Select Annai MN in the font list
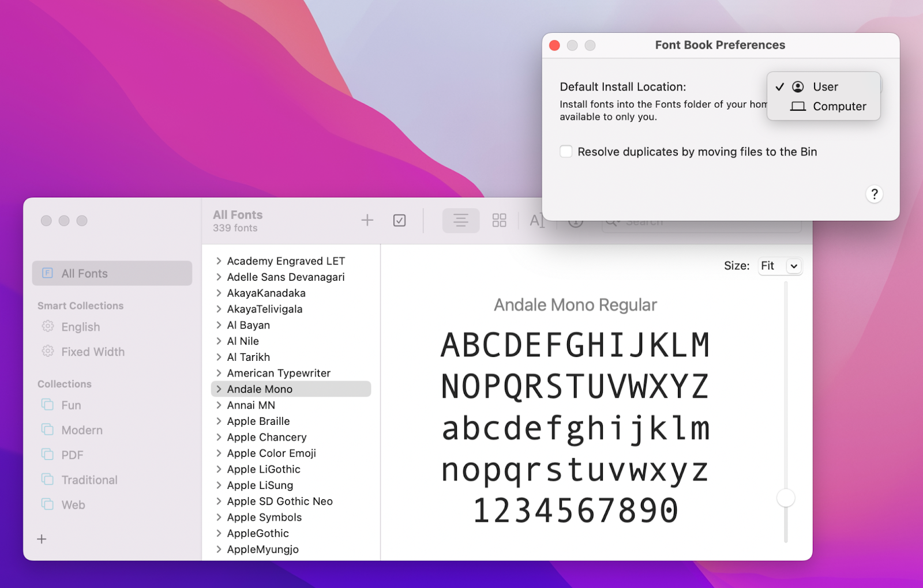This screenshot has width=923, height=588. point(251,405)
